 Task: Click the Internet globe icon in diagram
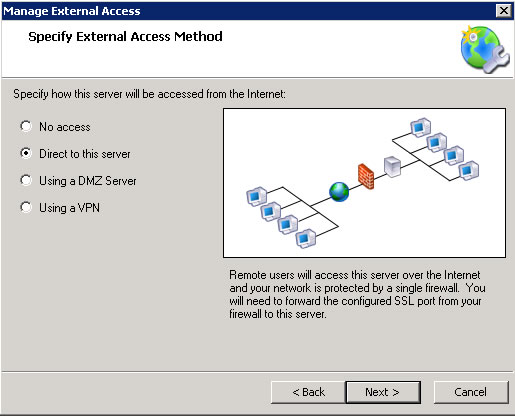339,192
